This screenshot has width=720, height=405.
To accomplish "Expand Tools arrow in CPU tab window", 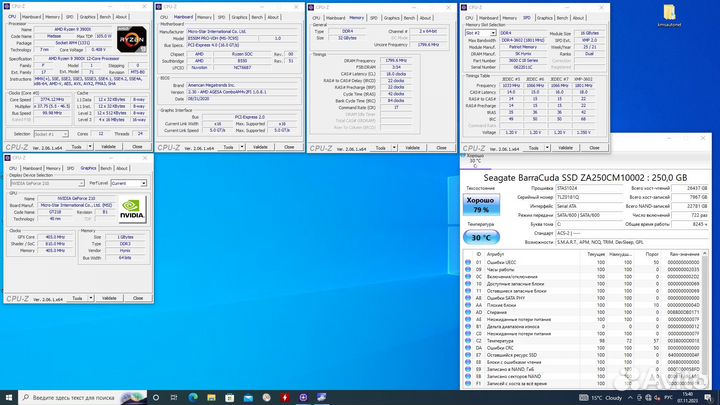I will pyautogui.click(x=90, y=146).
